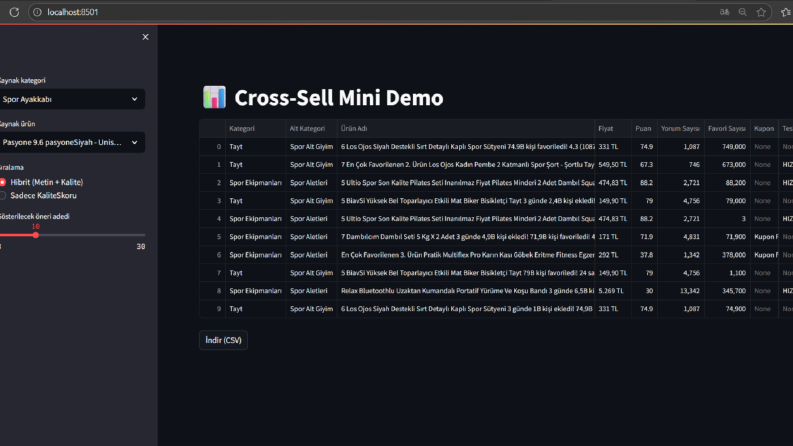Screen dimensions: 793x446
Task: Bookmark this page with the star icon
Action: coord(761,12)
